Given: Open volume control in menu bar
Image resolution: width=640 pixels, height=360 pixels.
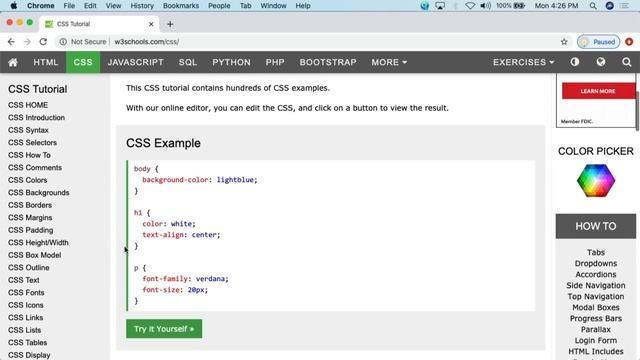Looking at the screenshot, I should 485,6.
